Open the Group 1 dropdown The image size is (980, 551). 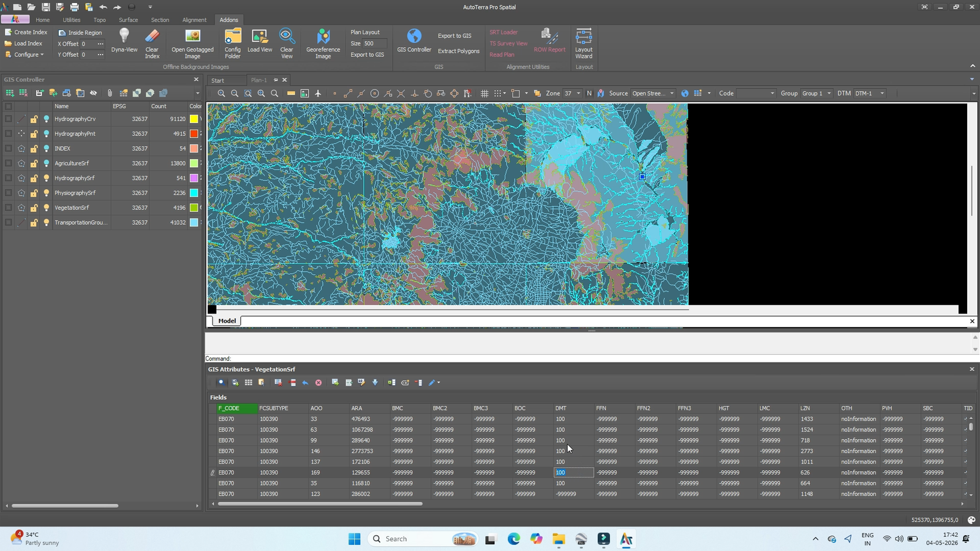(816, 93)
